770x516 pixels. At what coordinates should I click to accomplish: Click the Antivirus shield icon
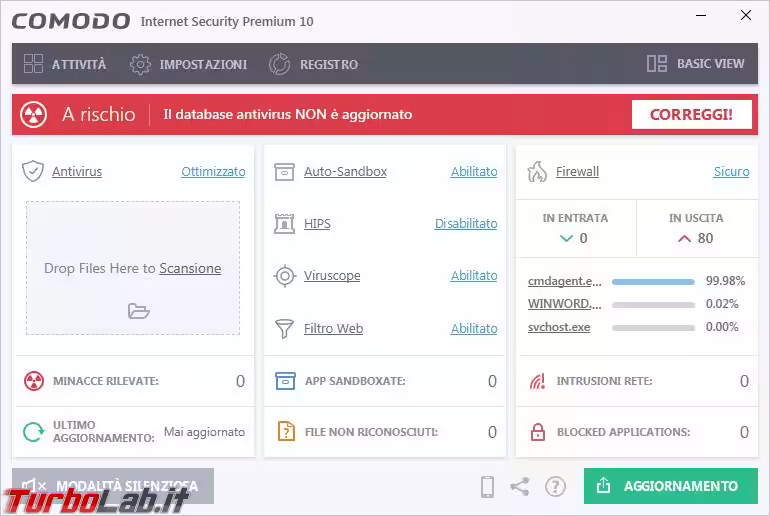(x=33, y=171)
